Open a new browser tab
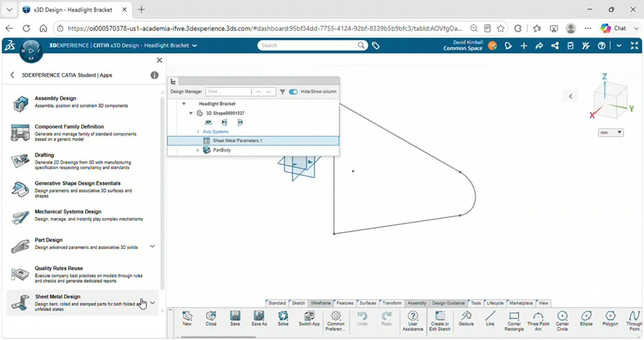This screenshot has width=644, height=340. coord(142,9)
